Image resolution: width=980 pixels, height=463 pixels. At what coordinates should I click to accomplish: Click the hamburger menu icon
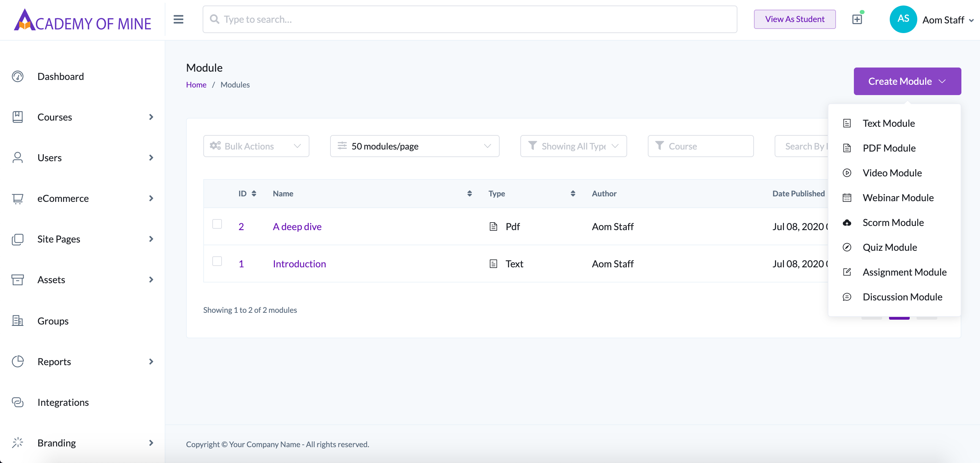178,19
